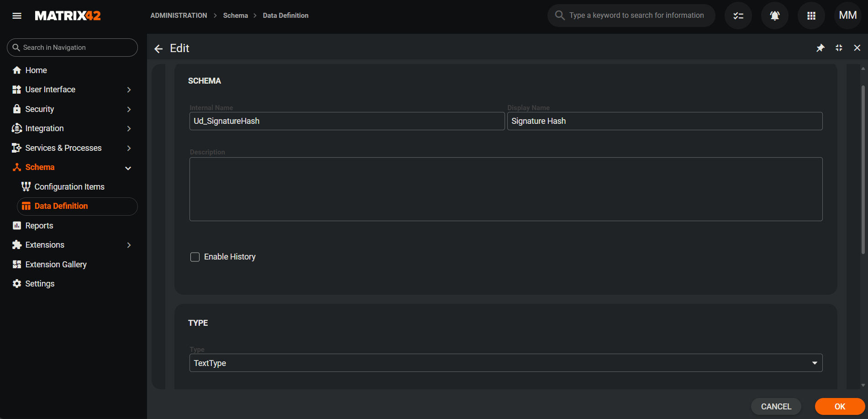Viewport: 868px width, 419px height.
Task: Collapse the Schema navigation section
Action: [x=128, y=168]
